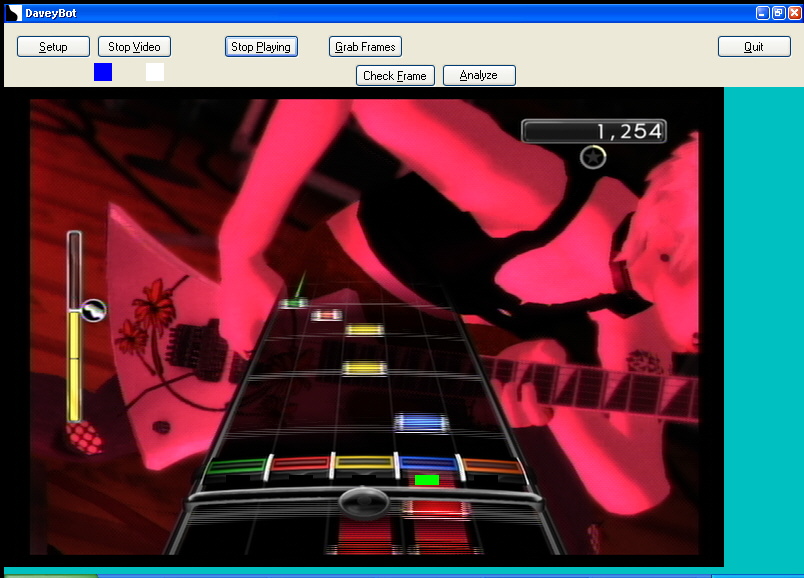
Task: Click the Grab Frames button
Action: click(365, 47)
